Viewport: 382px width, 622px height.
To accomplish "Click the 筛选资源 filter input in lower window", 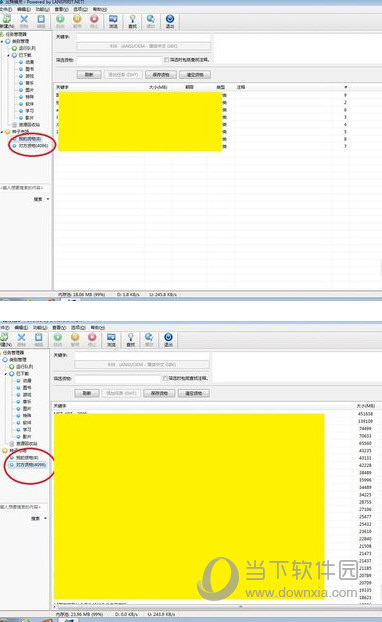I will pos(117,379).
